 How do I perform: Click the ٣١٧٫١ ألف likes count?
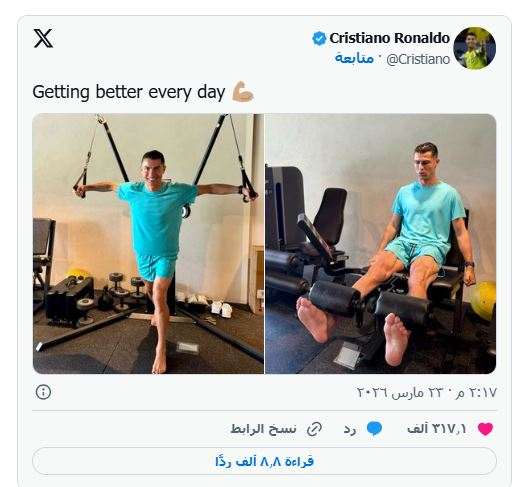437,429
